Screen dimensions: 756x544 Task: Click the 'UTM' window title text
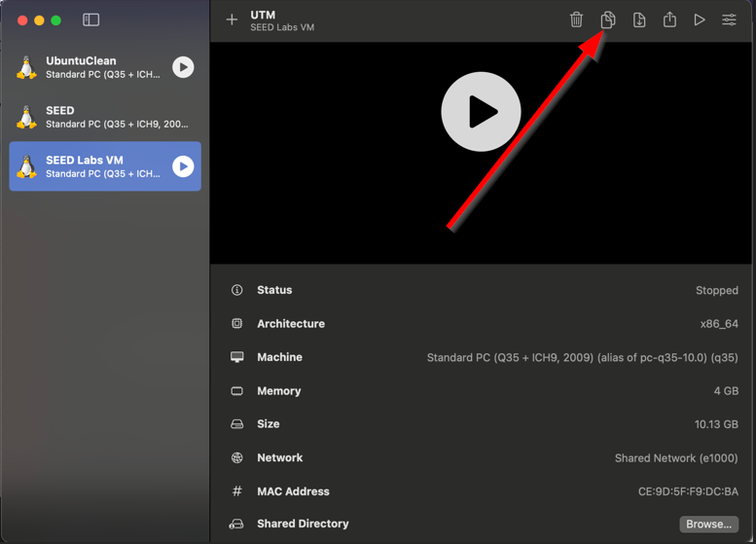point(263,15)
